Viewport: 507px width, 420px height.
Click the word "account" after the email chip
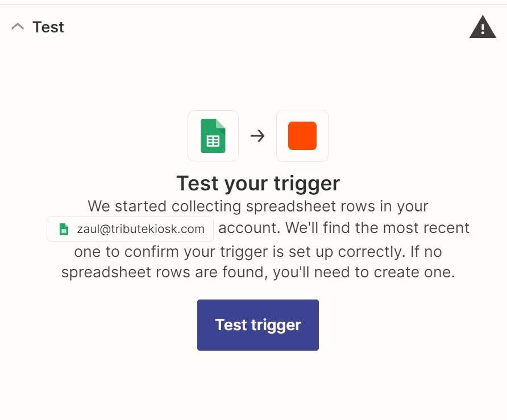tap(248, 228)
